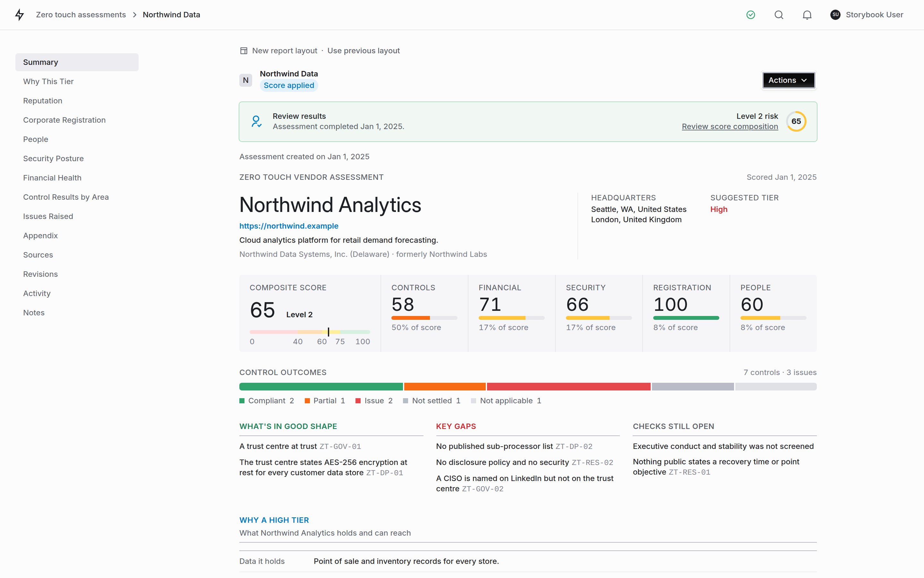Viewport: 924px width, 578px height.
Task: Click the Score applied status badge
Action: coord(289,85)
